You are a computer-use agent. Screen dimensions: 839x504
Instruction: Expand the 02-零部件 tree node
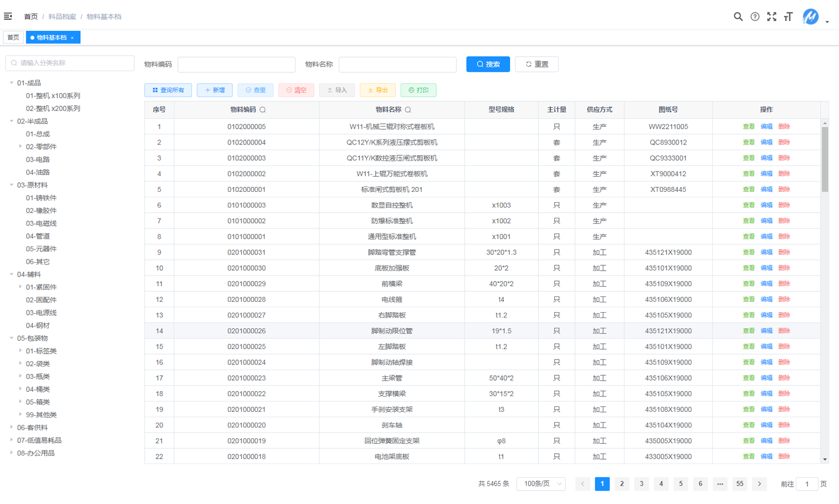click(x=20, y=147)
